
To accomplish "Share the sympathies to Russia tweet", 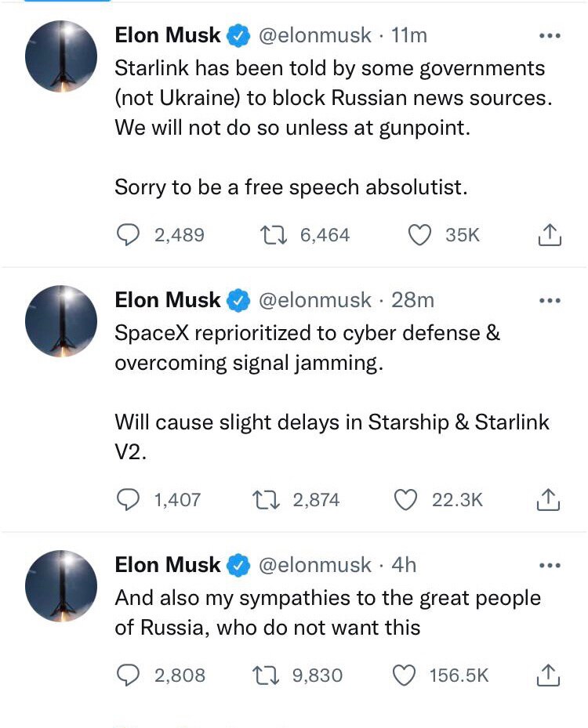I will (550, 675).
